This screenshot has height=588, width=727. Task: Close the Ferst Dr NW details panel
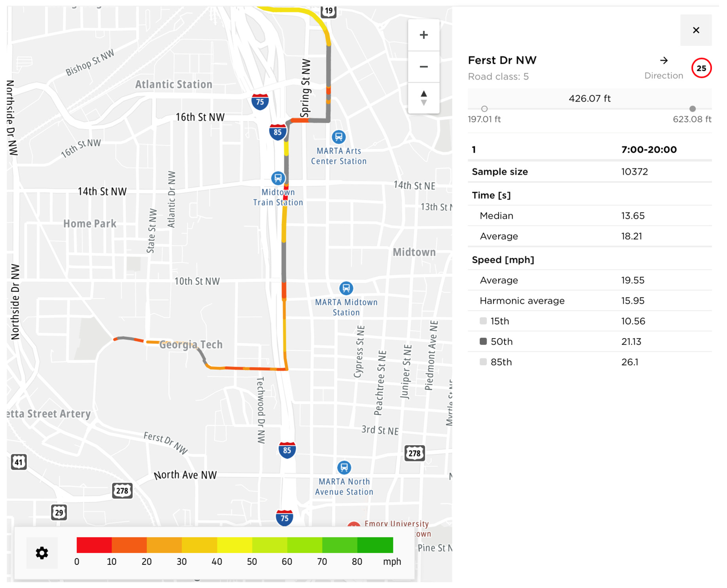(x=696, y=30)
